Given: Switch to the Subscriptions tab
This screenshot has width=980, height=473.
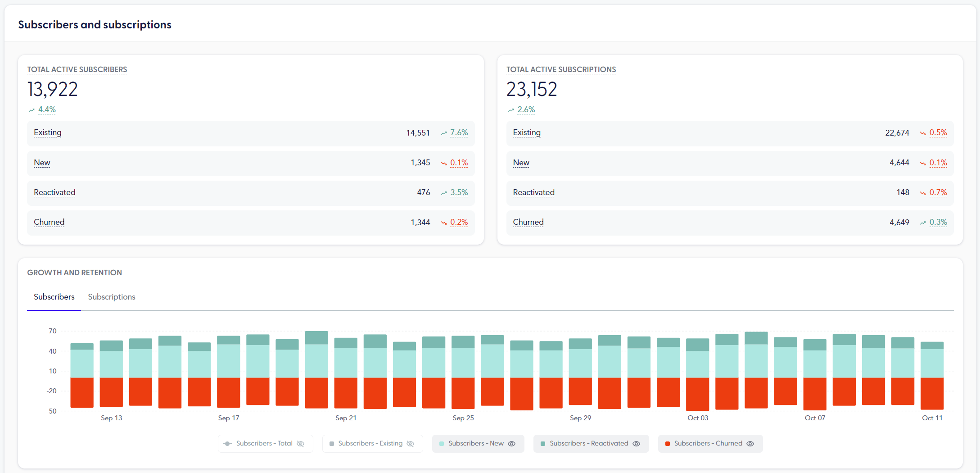Looking at the screenshot, I should [111, 297].
